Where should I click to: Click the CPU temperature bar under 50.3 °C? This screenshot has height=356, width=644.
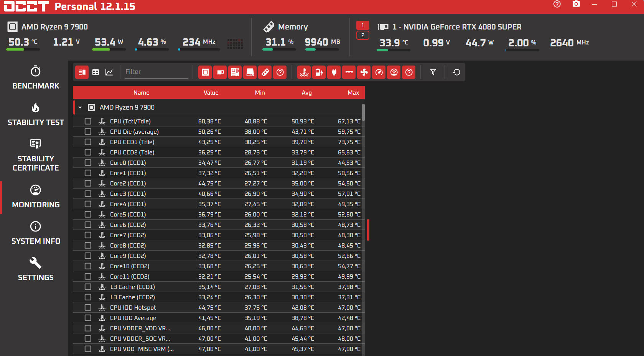(23, 49)
